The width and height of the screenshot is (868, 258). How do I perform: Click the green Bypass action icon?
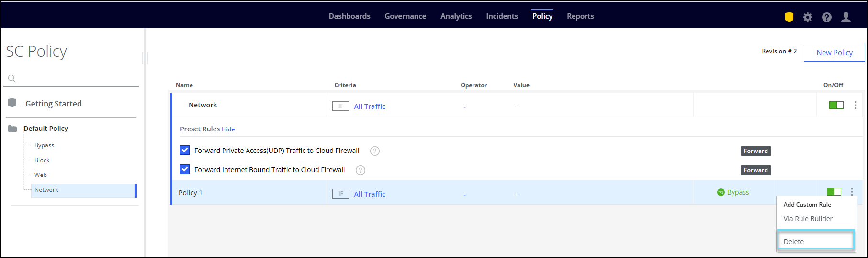tap(721, 193)
